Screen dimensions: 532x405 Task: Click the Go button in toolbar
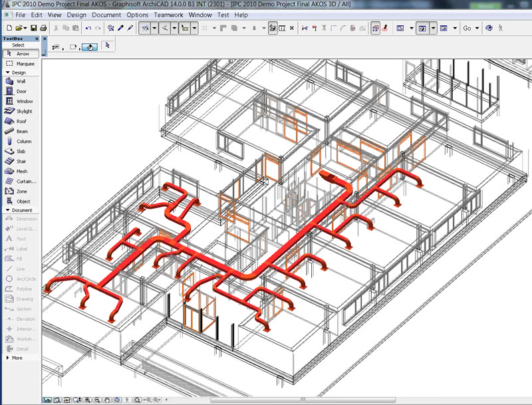(x=467, y=28)
